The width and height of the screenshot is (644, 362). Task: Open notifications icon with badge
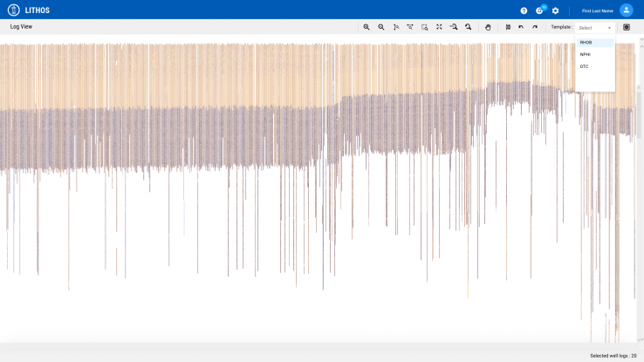(540, 10)
